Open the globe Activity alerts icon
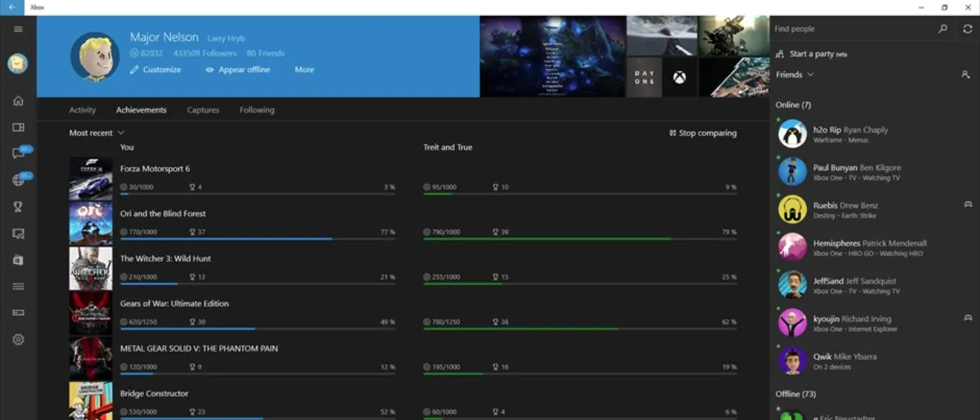980x420 pixels. pyautogui.click(x=20, y=179)
